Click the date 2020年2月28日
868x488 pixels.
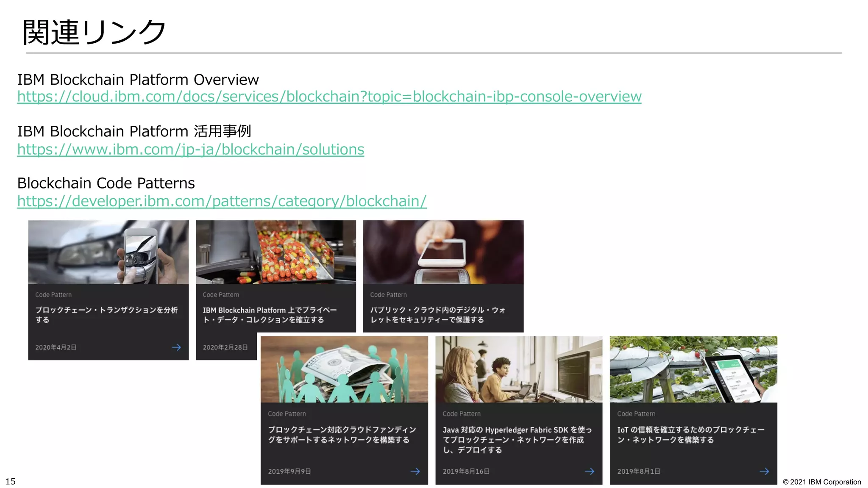225,347
